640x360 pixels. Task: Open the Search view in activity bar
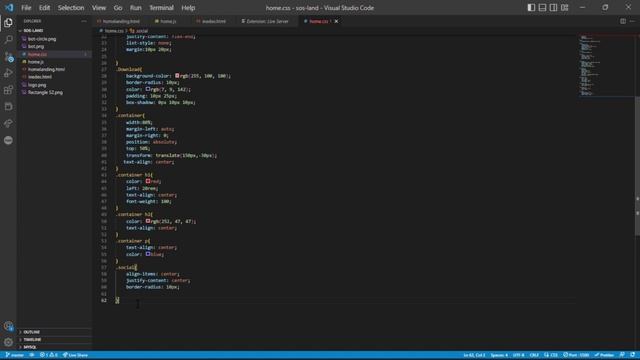coord(8,40)
